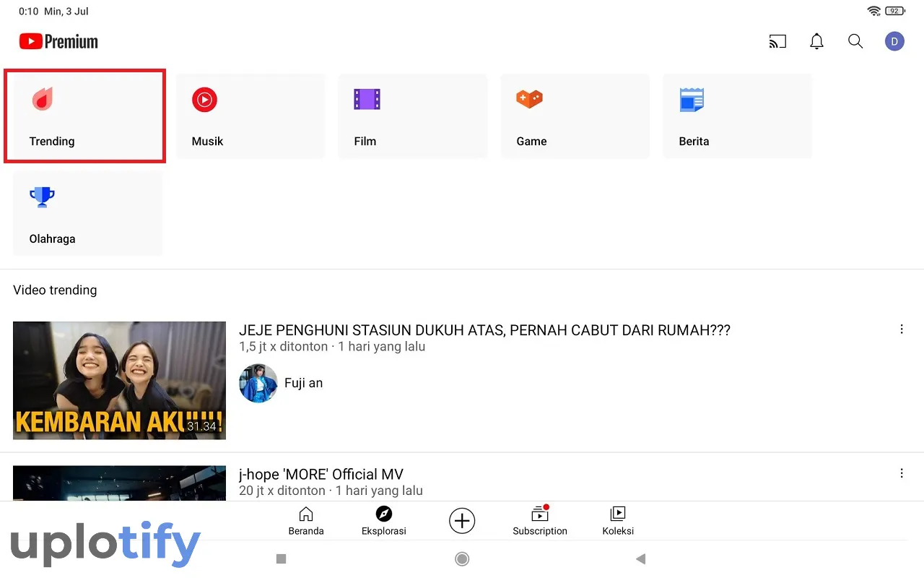Open the Subscription tab

(540, 520)
